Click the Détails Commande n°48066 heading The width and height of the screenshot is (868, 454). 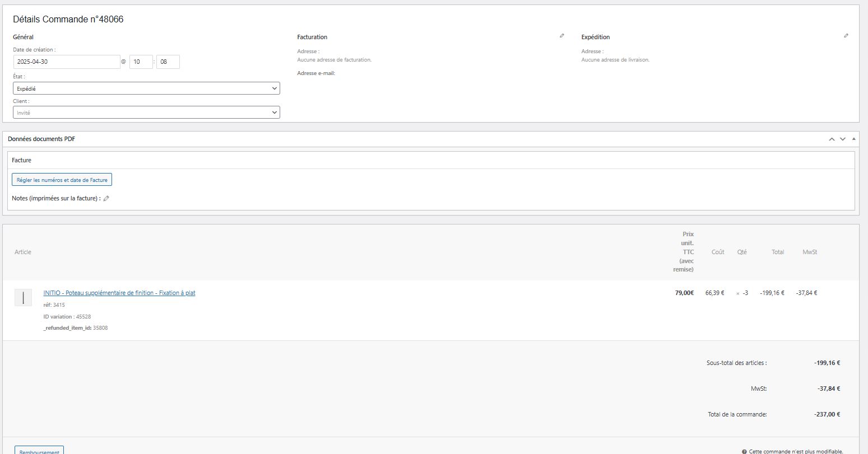68,20
